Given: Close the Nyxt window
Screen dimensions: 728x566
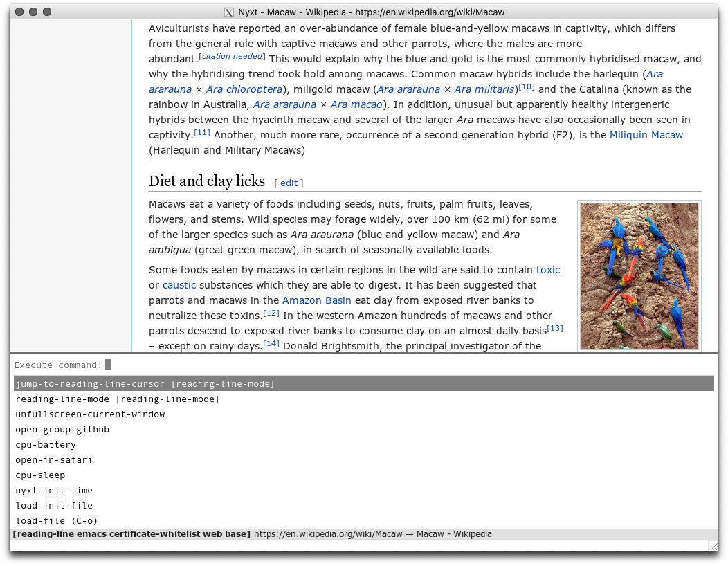Looking at the screenshot, I should (19, 12).
